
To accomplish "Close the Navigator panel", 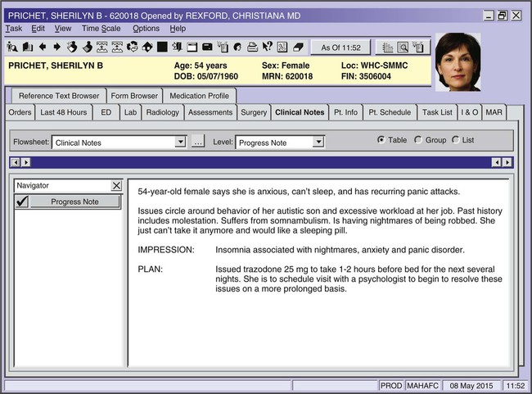I will pyautogui.click(x=116, y=186).
